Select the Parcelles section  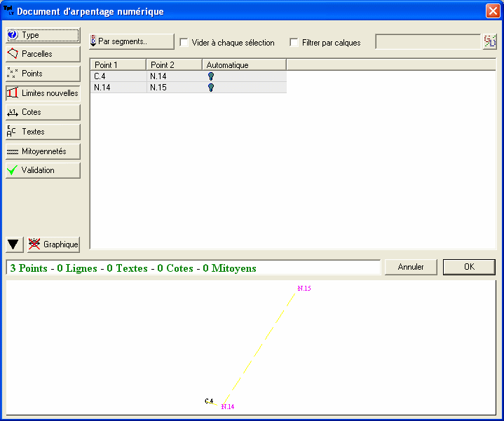(x=42, y=54)
